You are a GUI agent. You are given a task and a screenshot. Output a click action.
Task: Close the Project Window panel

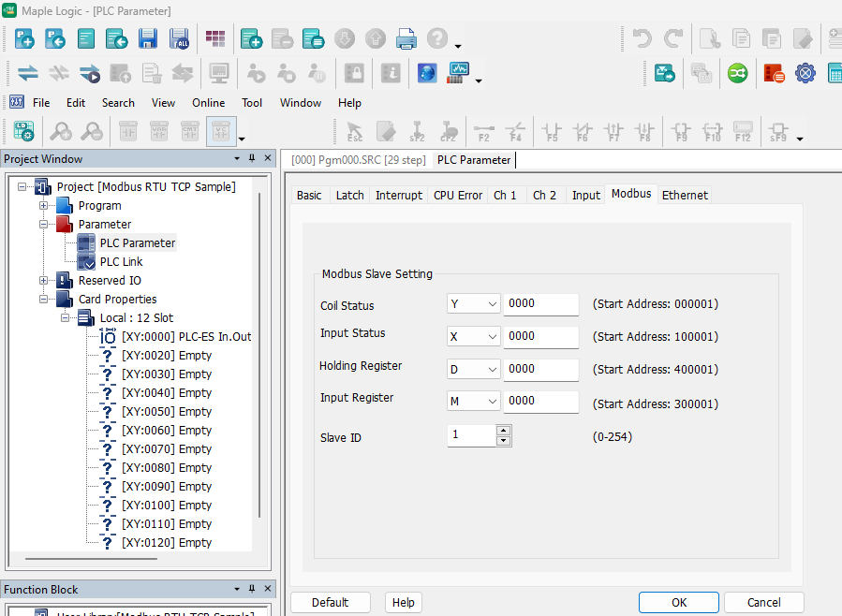[268, 158]
